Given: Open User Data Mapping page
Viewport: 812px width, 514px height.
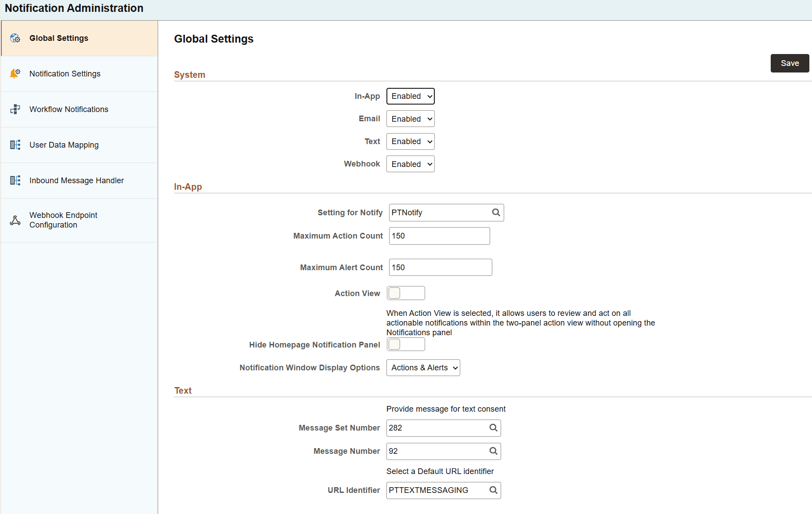Looking at the screenshot, I should (x=79, y=145).
